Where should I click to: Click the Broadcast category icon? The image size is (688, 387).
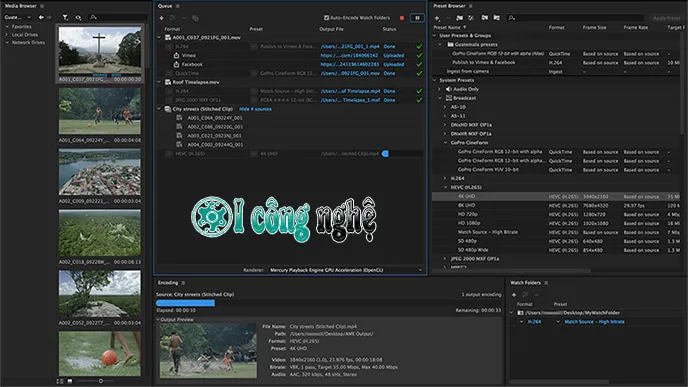point(448,98)
